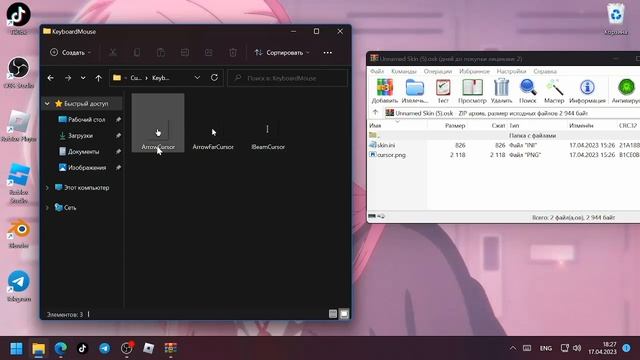Switch the ENG input language indicator
The width and height of the screenshot is (640, 360).
(x=546, y=348)
